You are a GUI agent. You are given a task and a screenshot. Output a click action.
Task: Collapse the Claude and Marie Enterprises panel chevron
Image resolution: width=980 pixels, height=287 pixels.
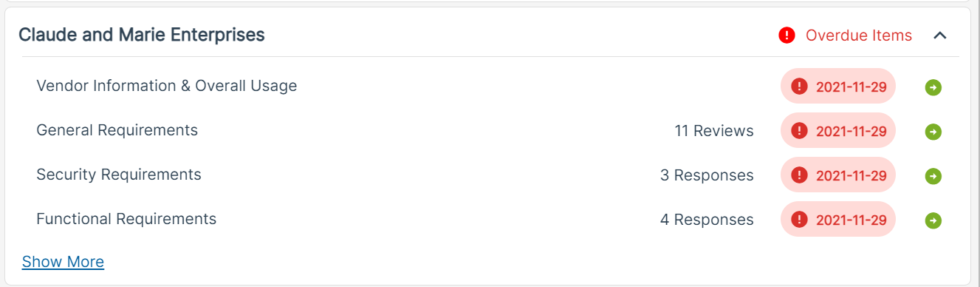coord(940,35)
